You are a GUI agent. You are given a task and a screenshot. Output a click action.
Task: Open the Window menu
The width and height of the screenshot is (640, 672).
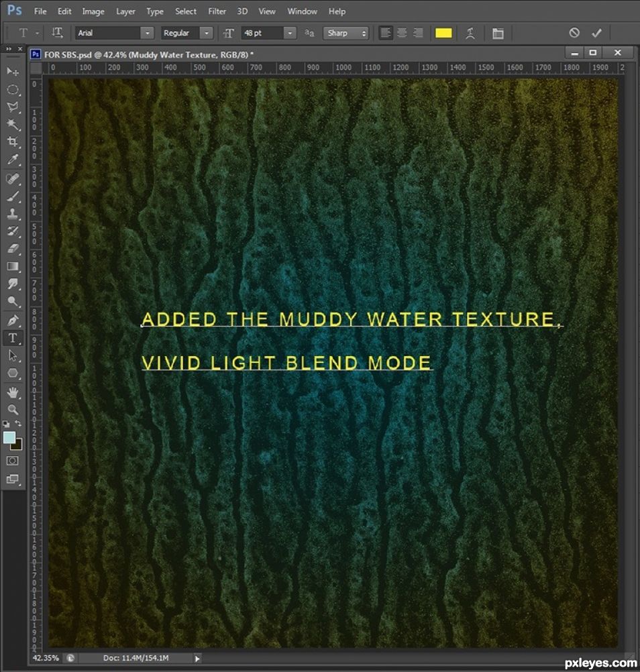(x=302, y=11)
